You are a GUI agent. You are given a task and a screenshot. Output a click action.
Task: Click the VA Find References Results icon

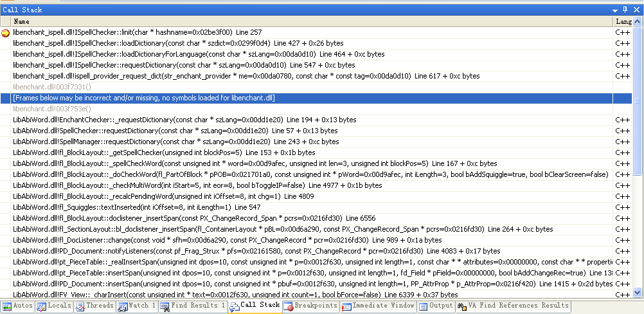pos(460,306)
